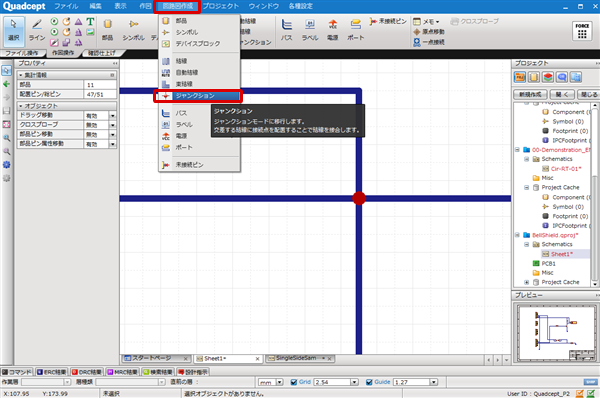Click the バス icon in ribbon
This screenshot has width=600, height=398.
(286, 29)
